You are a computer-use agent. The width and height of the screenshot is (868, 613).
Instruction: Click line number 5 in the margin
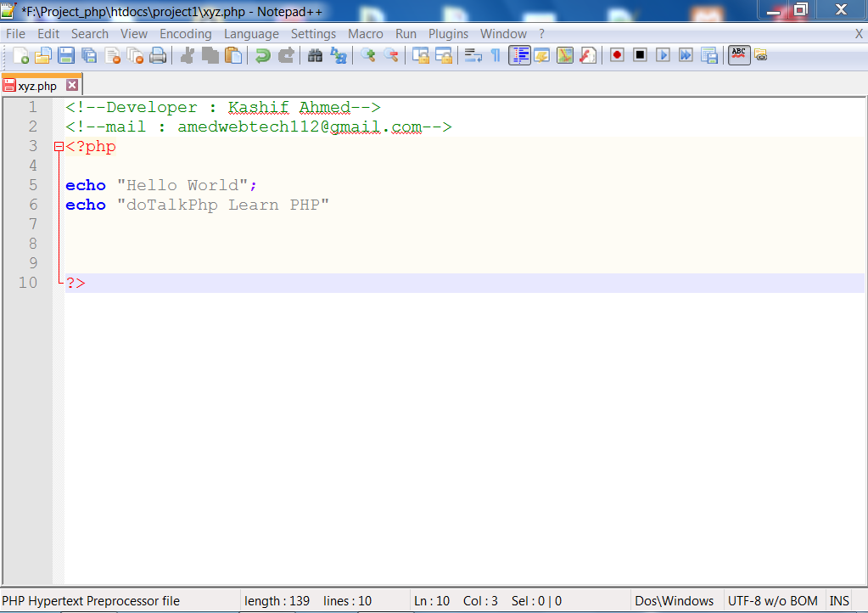pos(32,185)
